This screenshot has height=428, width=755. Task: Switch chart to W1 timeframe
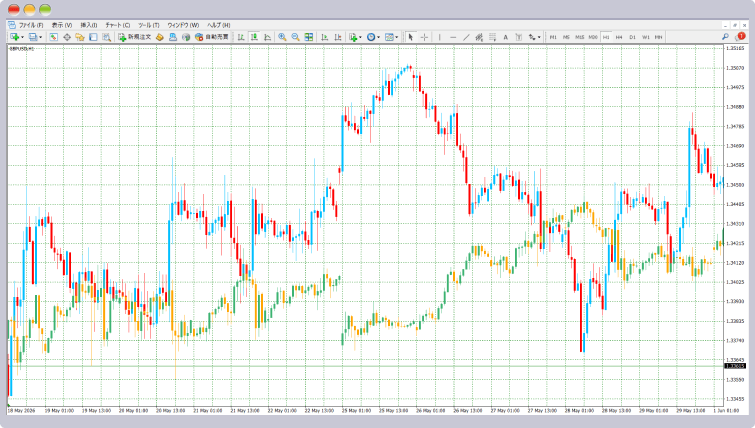[646, 37]
